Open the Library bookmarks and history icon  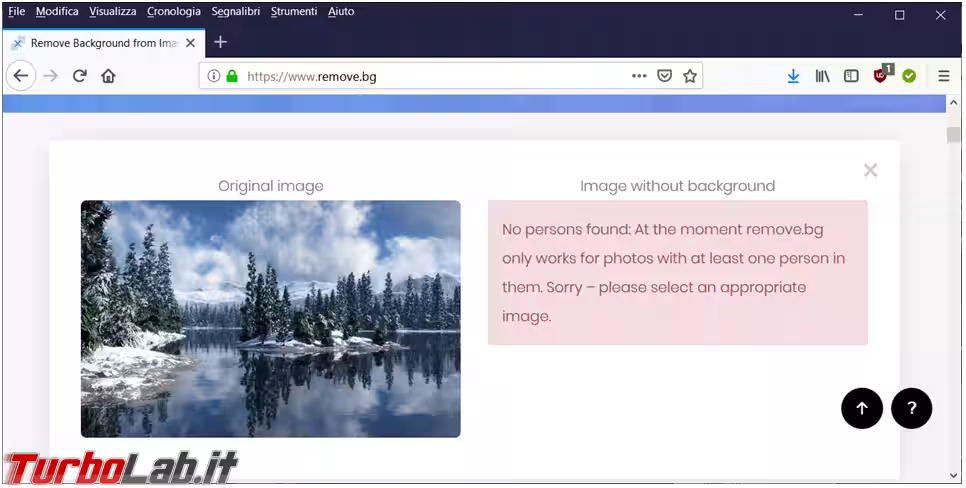pyautogui.click(x=822, y=76)
